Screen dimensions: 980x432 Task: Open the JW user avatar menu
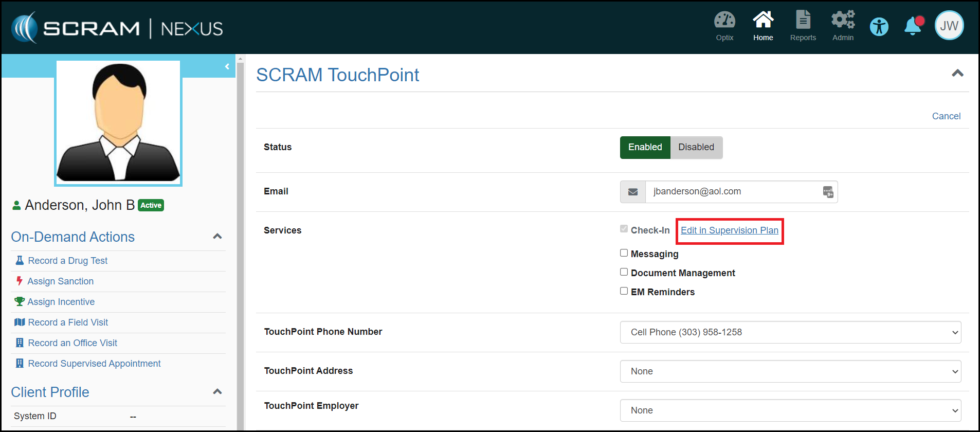coord(949,26)
